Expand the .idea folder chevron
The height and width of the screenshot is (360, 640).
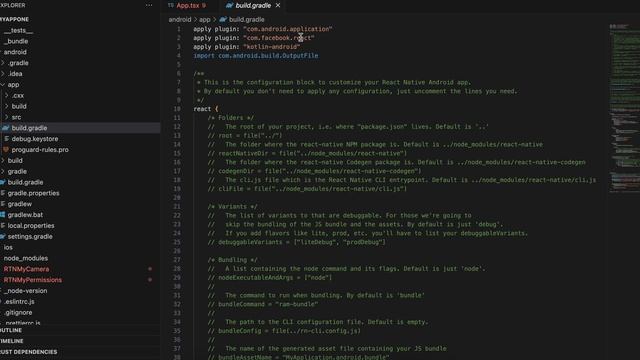[x=3, y=74]
